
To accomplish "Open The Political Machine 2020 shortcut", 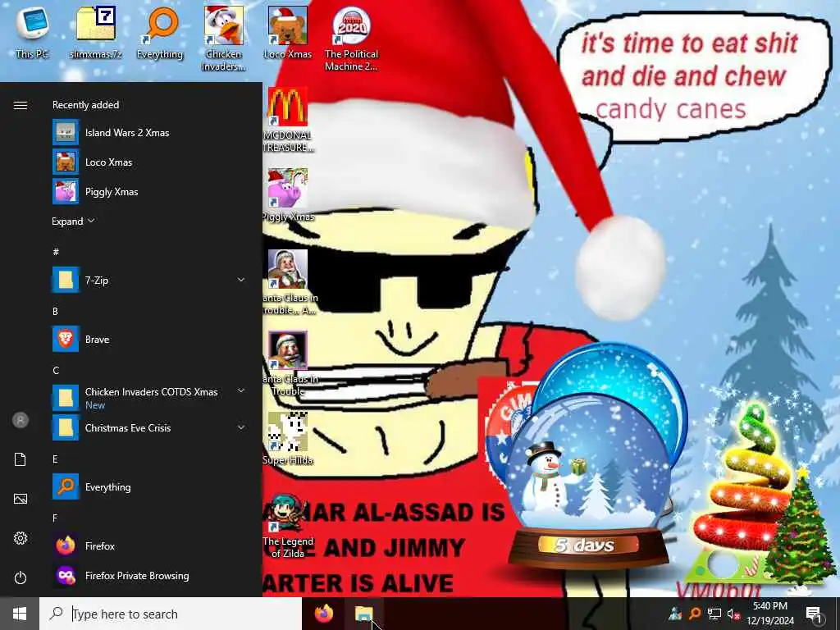I will (x=351, y=38).
